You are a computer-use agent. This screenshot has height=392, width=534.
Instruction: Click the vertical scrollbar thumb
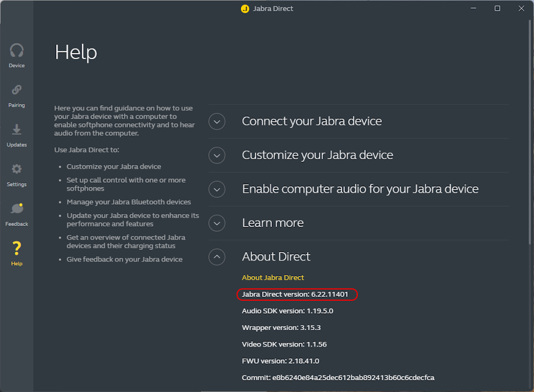click(530, 132)
